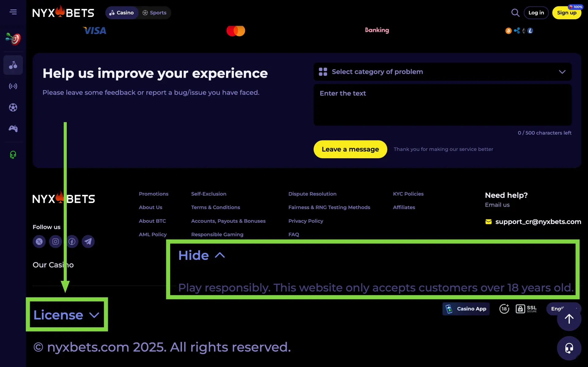Open the search magnifier icon
The width and height of the screenshot is (588, 367).
(x=515, y=13)
